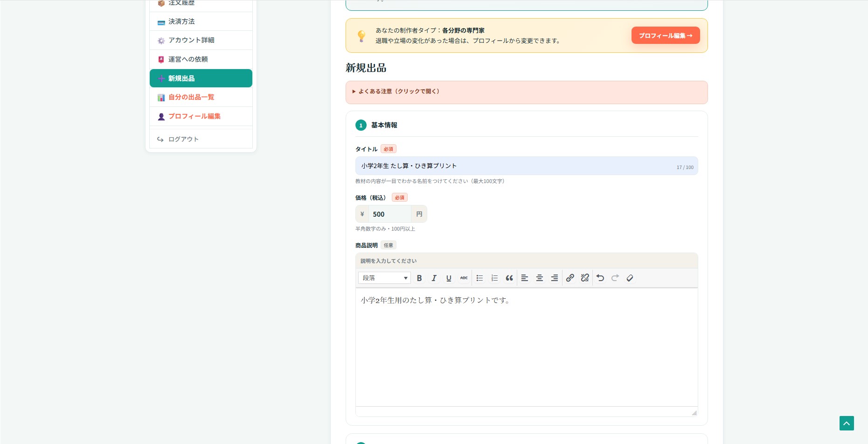Clear formatting with the eraser icon
The height and width of the screenshot is (444, 868).
tap(630, 278)
